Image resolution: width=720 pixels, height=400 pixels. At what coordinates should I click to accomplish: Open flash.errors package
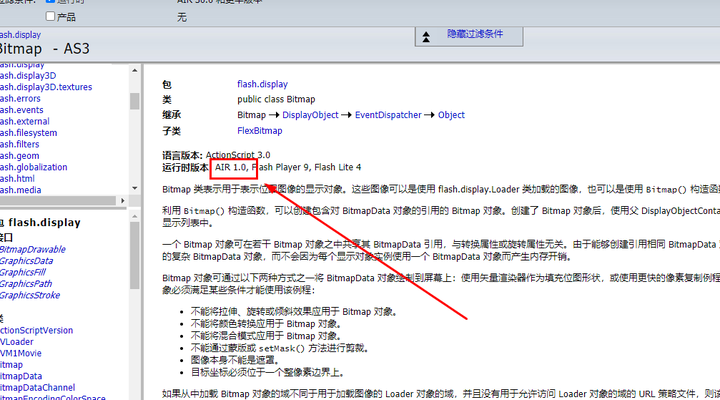click(x=20, y=98)
